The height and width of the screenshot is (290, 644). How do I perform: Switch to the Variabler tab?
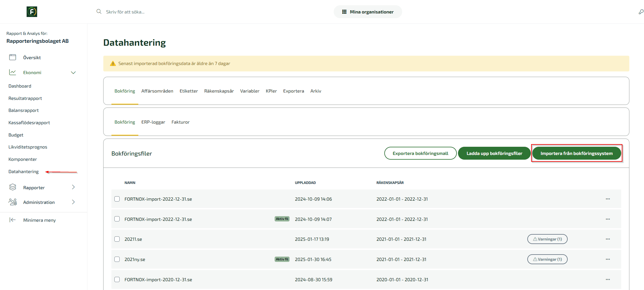pos(250,91)
